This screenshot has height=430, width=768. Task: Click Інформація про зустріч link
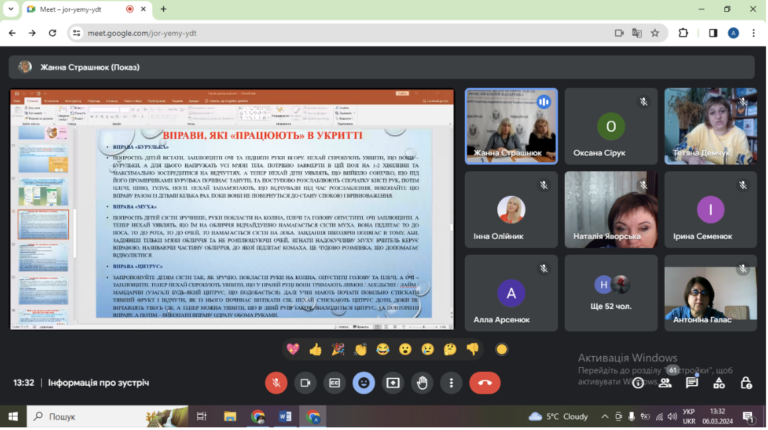[98, 383]
